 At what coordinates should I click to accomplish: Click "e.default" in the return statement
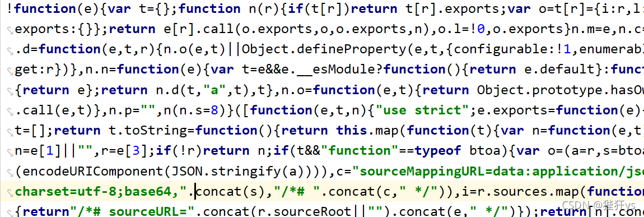[559, 70]
